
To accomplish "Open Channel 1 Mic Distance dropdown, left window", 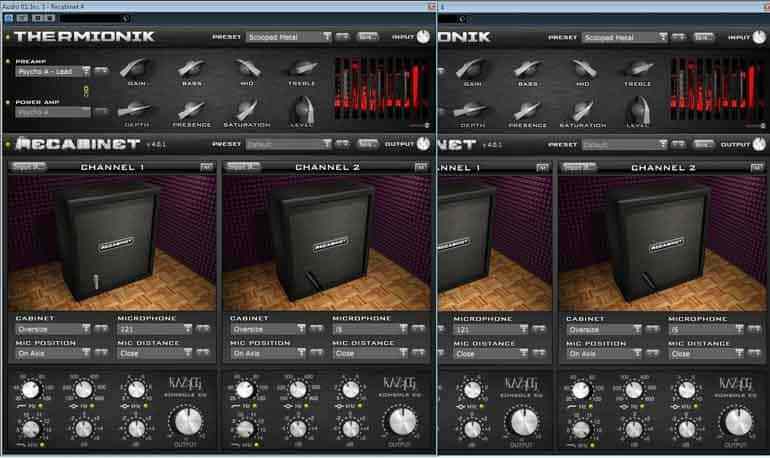I will coord(155,353).
